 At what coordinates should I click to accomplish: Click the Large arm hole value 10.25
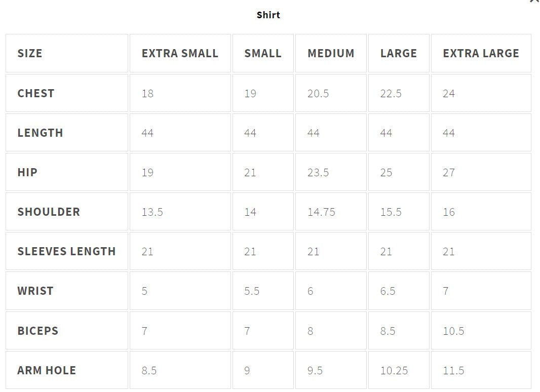point(394,370)
